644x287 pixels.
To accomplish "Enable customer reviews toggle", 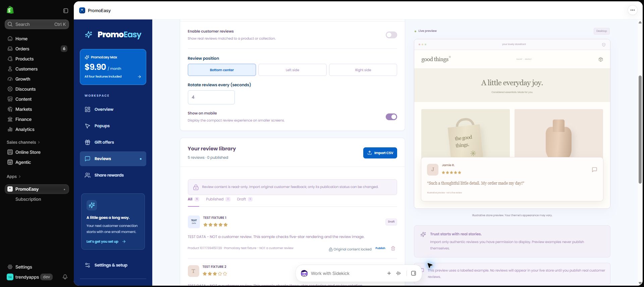I will tap(391, 35).
